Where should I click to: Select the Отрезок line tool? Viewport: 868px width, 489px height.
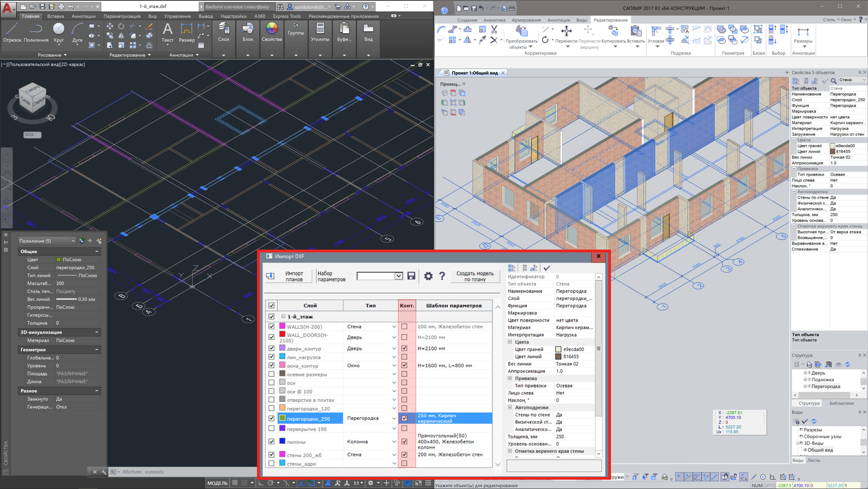click(x=12, y=33)
